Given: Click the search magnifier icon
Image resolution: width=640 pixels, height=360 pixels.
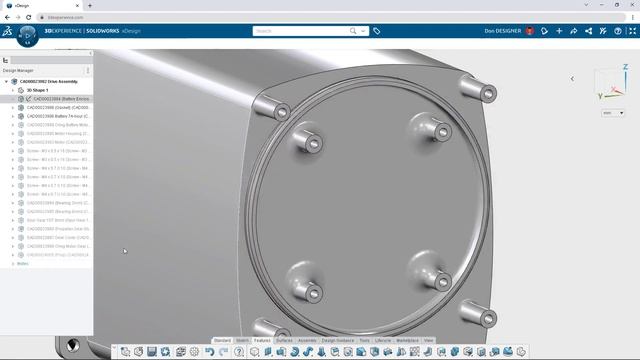Looking at the screenshot, I should coord(353,31).
